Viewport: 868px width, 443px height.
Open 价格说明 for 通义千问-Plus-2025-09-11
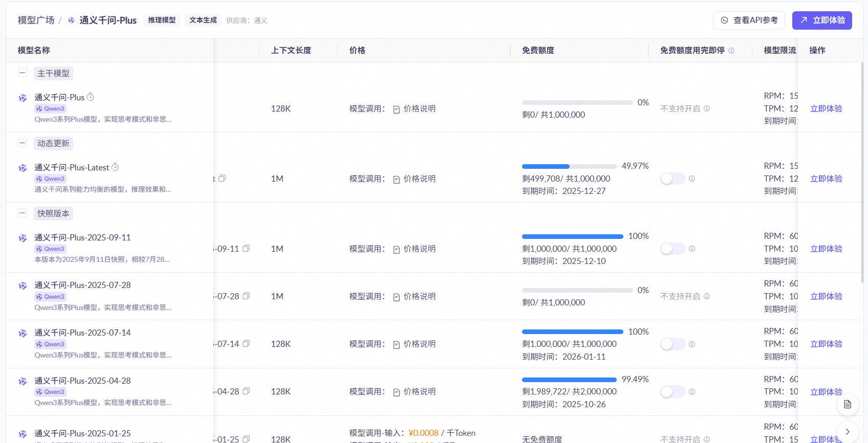pyautogui.click(x=419, y=249)
